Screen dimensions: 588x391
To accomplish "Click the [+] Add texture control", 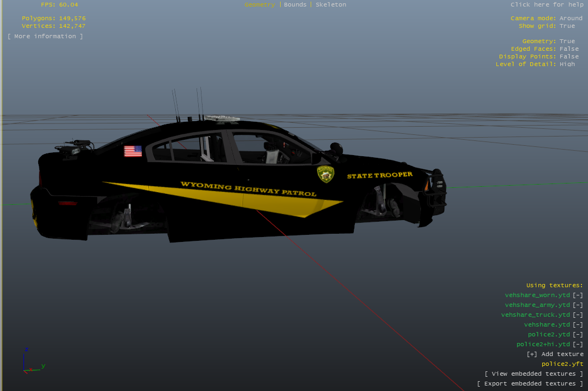I will tap(555, 354).
